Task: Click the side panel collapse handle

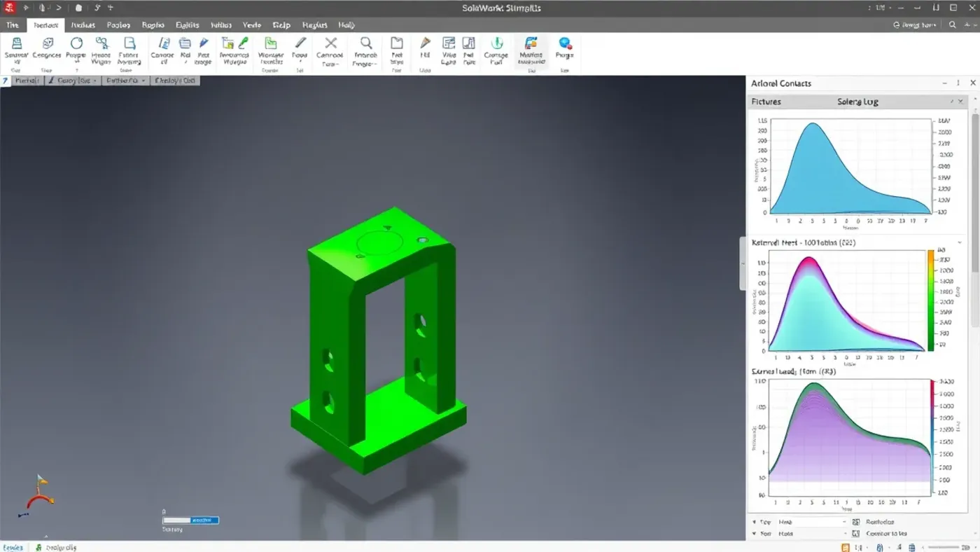Action: point(743,263)
